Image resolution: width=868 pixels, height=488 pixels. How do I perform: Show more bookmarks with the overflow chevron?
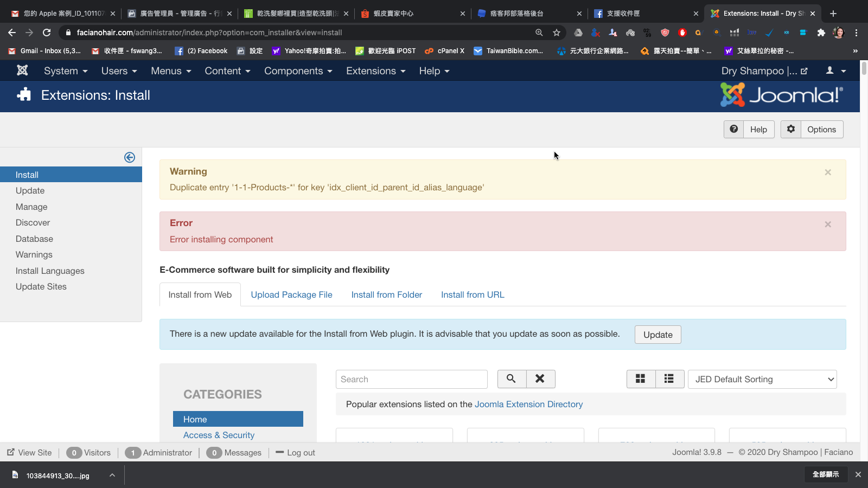pyautogui.click(x=856, y=51)
